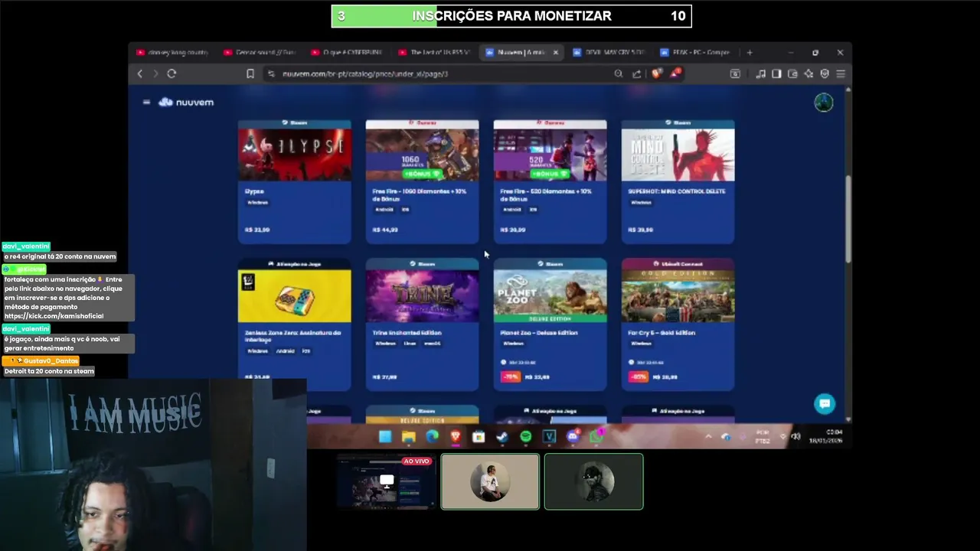Image resolution: width=980 pixels, height=551 pixels.
Task: Open SUPERHOT: MIND CONTROL DELETE card
Action: (x=678, y=181)
